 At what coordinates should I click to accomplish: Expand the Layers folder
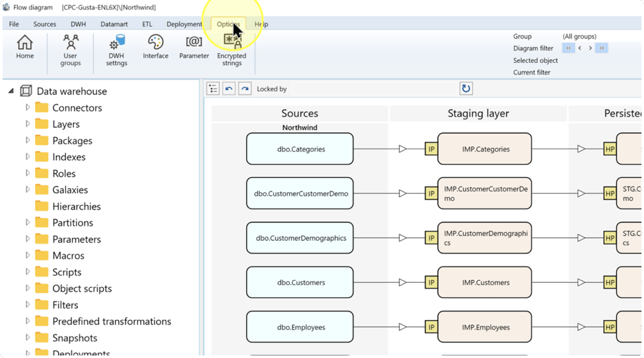27,124
